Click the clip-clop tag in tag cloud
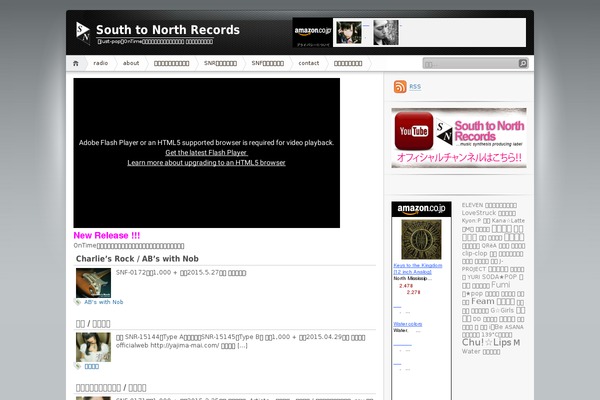The height and width of the screenshot is (400, 600). point(474,253)
